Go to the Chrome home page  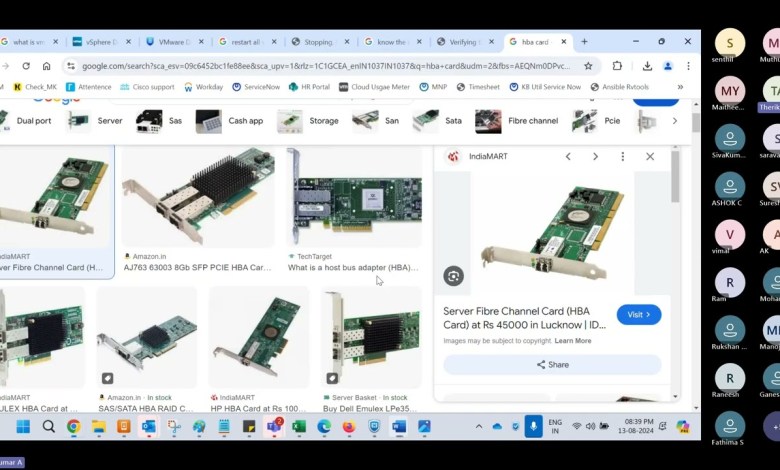[x=46, y=66]
